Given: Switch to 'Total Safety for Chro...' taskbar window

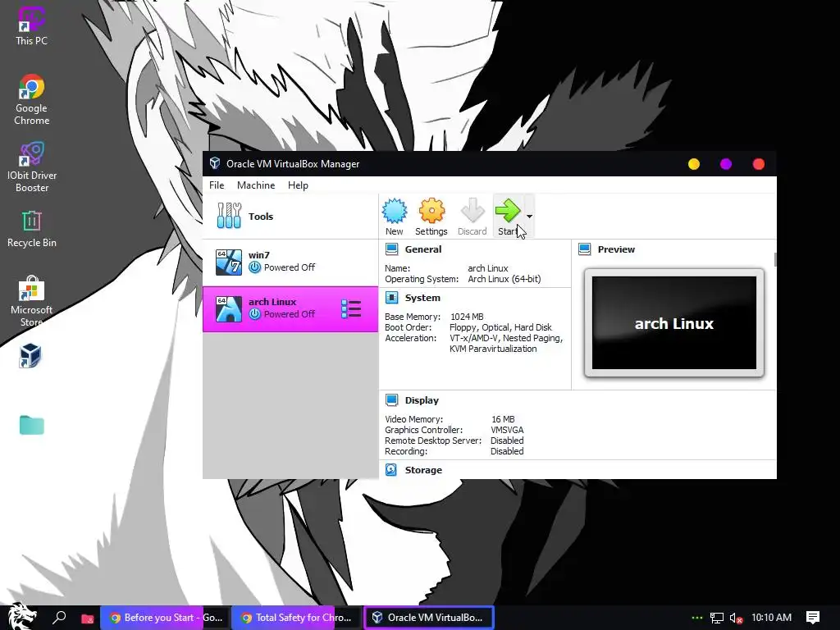Looking at the screenshot, I should click(296, 618).
